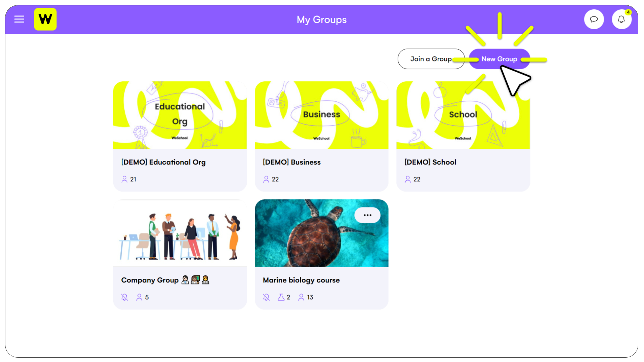644x362 pixels.
Task: Open three-dots menu on turtle card
Action: tap(367, 215)
